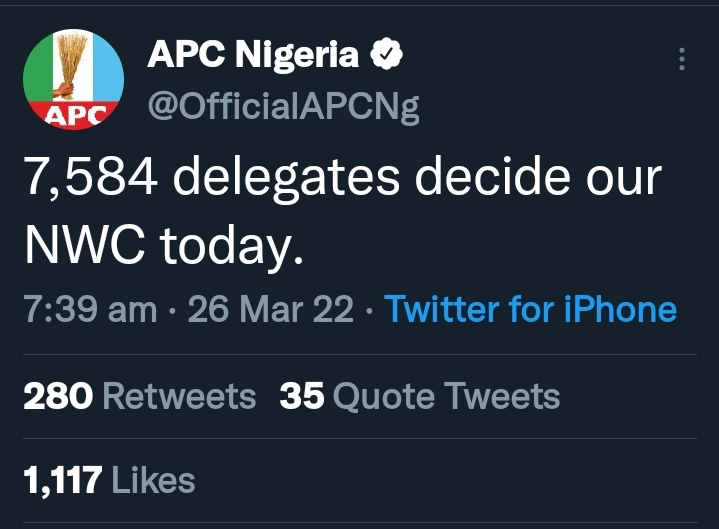View the 280 Retweets list
Image resolution: width=719 pixels, height=529 pixels.
[140, 397]
